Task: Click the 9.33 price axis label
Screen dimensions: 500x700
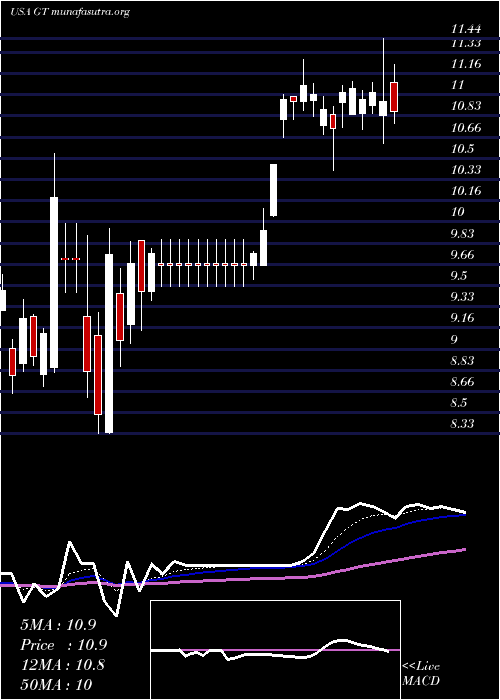Action: 462,297
